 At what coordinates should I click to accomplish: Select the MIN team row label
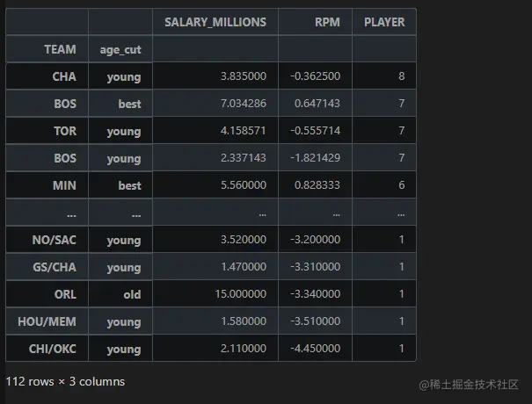coord(64,185)
